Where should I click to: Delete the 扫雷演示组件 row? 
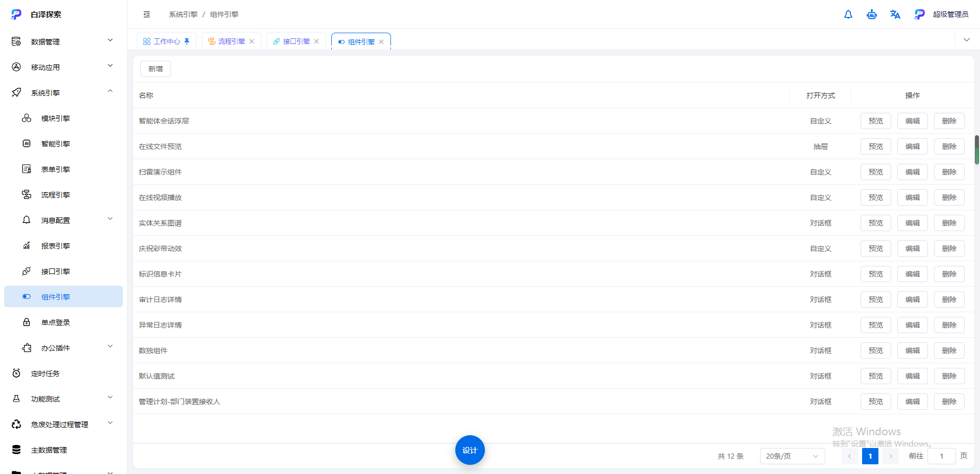pyautogui.click(x=949, y=172)
